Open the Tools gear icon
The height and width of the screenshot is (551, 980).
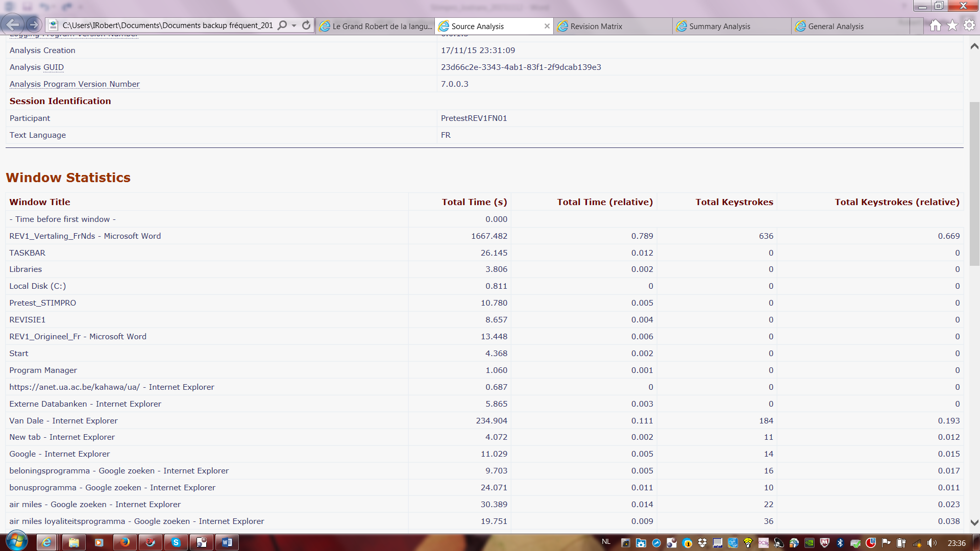969,26
